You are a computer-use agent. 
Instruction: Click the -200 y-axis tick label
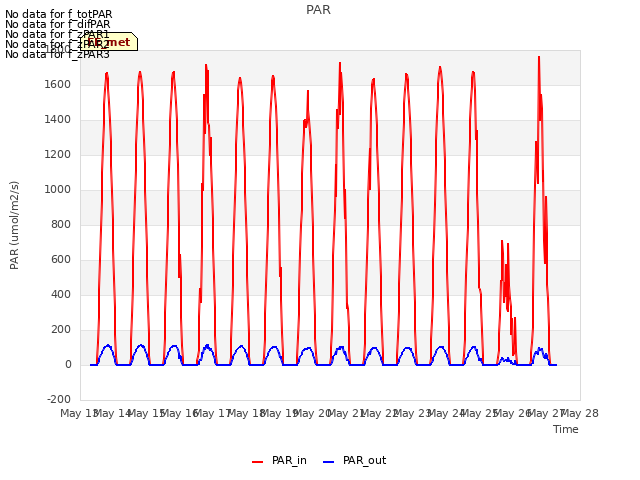click(x=59, y=399)
